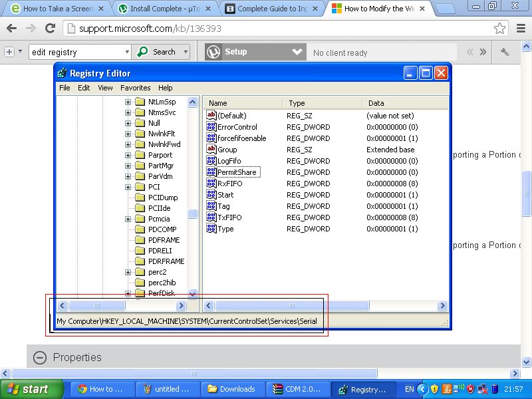Image resolution: width=532 pixels, height=399 pixels.
Task: Click the toolbar double-right chevrons
Action: [x=483, y=52]
